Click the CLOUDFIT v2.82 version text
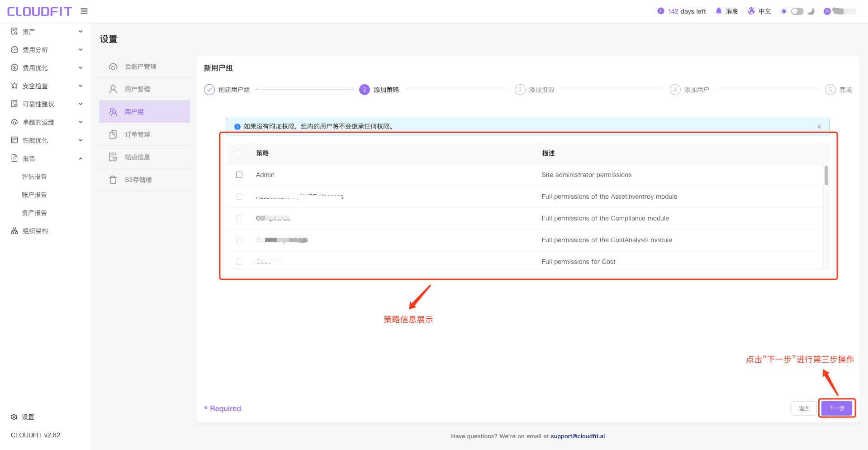 point(35,435)
